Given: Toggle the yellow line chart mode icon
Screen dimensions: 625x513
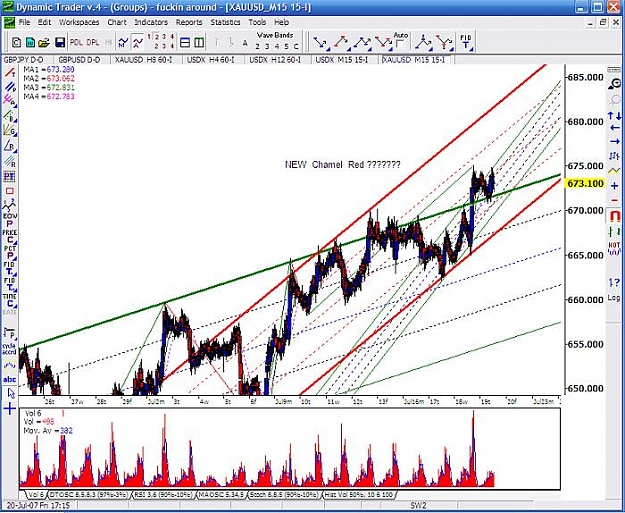Looking at the screenshot, I should pos(614,171).
